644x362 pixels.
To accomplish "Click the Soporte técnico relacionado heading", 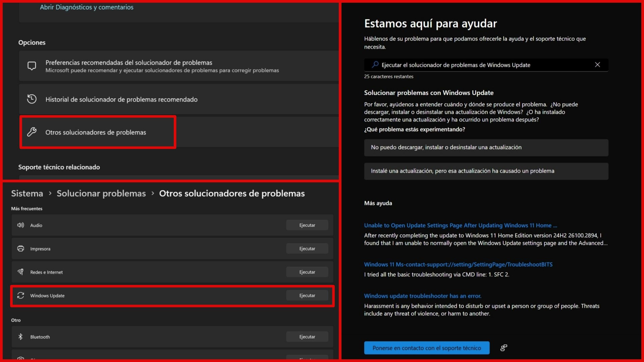I will click(59, 167).
